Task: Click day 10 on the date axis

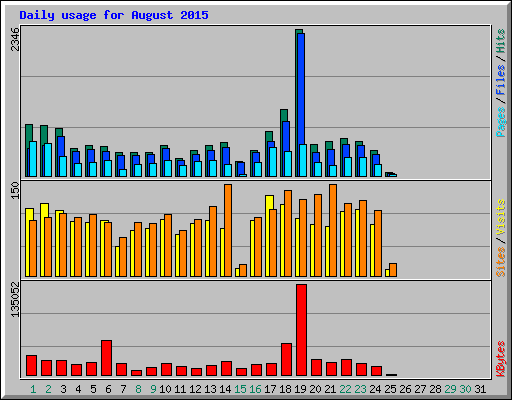Action: click(x=165, y=389)
